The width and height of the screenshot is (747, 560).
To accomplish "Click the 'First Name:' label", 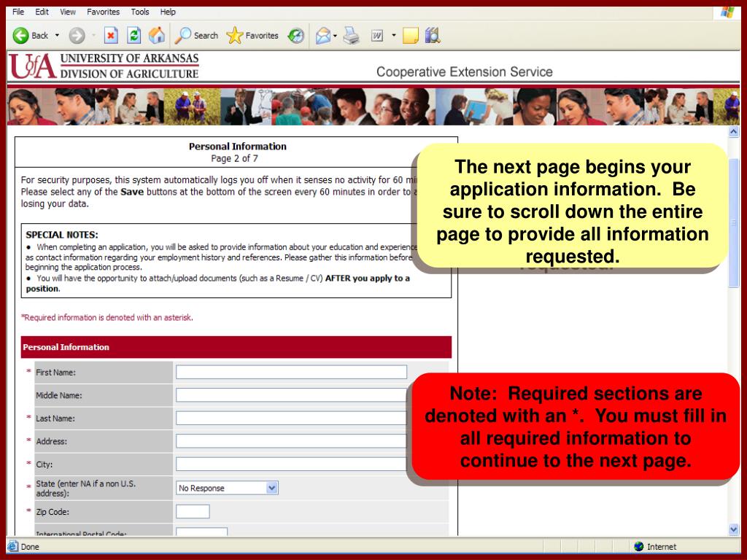I will pos(55,373).
